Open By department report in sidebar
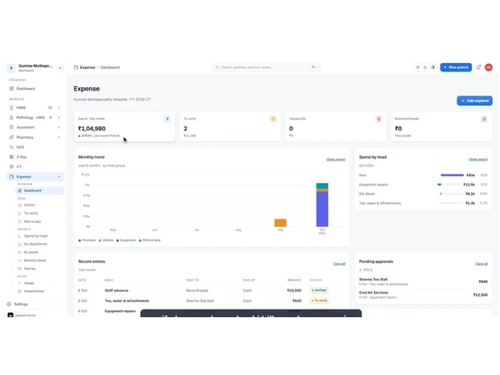The width and height of the screenshot is (500, 375). pyautogui.click(x=35, y=244)
